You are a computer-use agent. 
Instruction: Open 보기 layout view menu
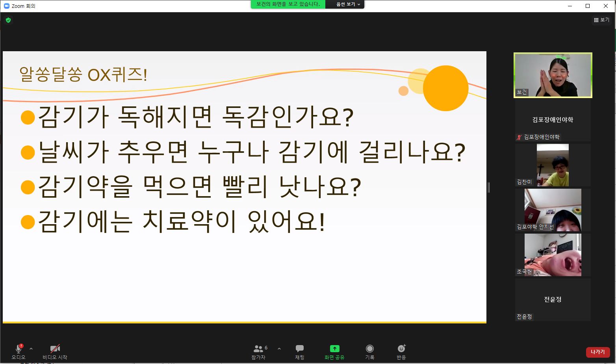pos(601,20)
